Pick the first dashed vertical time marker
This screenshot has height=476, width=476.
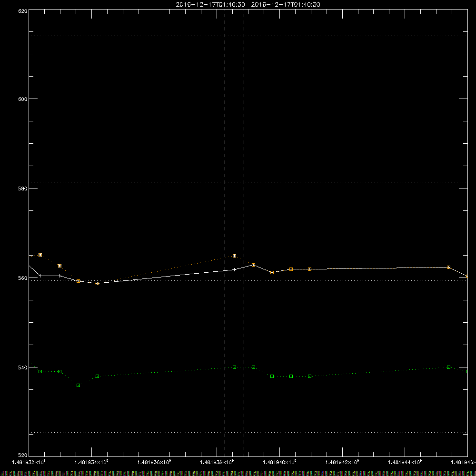click(225, 233)
